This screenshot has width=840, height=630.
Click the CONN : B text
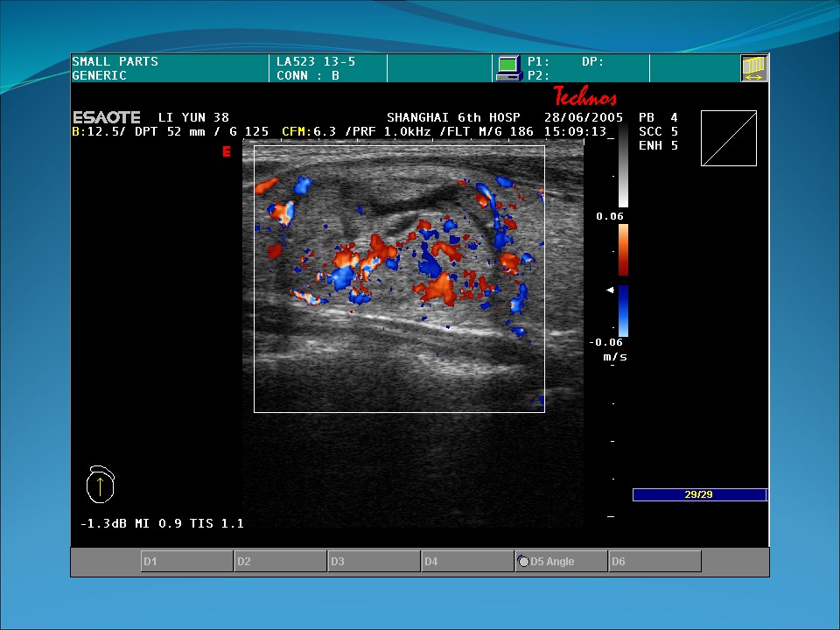coord(308,75)
